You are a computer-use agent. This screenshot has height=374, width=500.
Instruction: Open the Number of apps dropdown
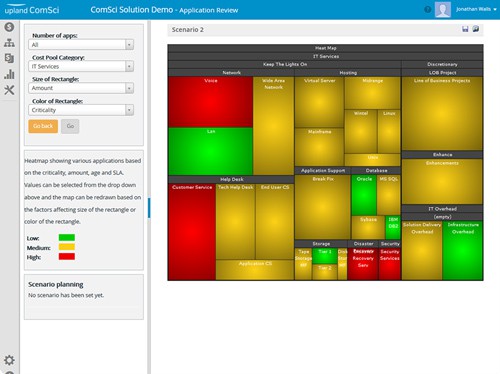tap(81, 45)
